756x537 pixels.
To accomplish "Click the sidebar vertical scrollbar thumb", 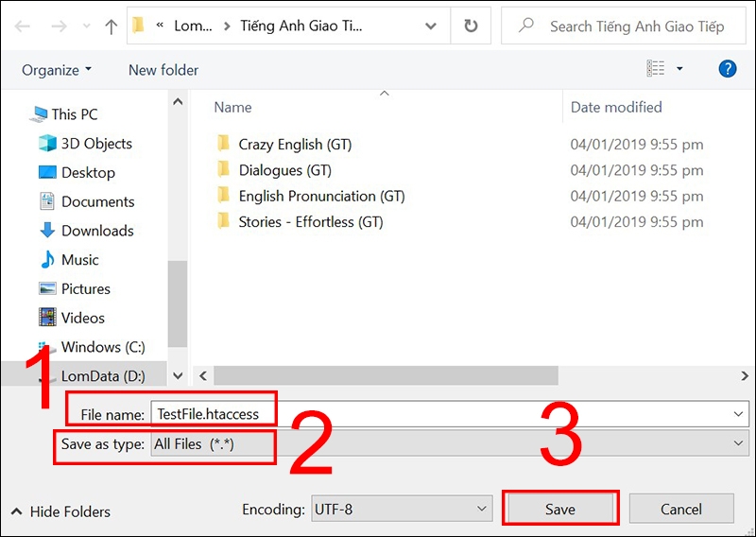I will (178, 304).
